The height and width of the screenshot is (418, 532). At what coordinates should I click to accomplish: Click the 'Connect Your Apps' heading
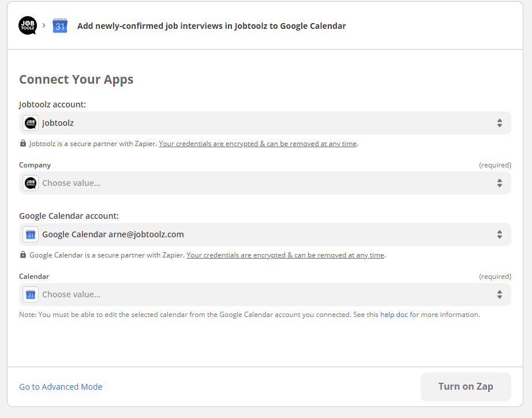[76, 80]
